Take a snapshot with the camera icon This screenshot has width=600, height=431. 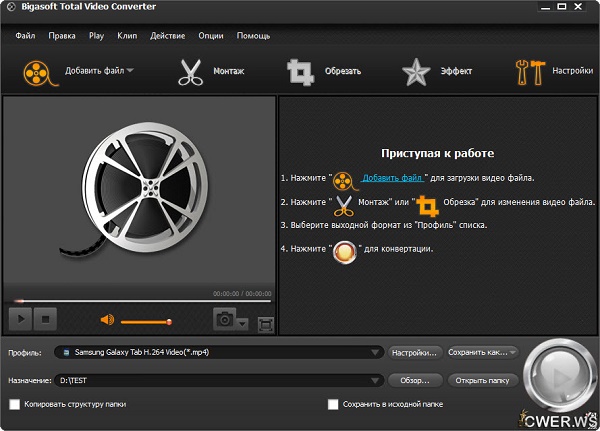click(225, 319)
